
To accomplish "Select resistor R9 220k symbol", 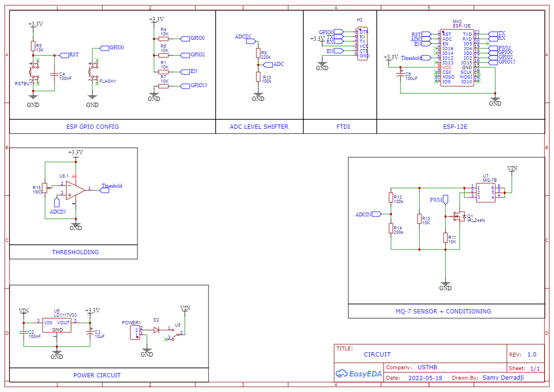I will click(x=258, y=53).
